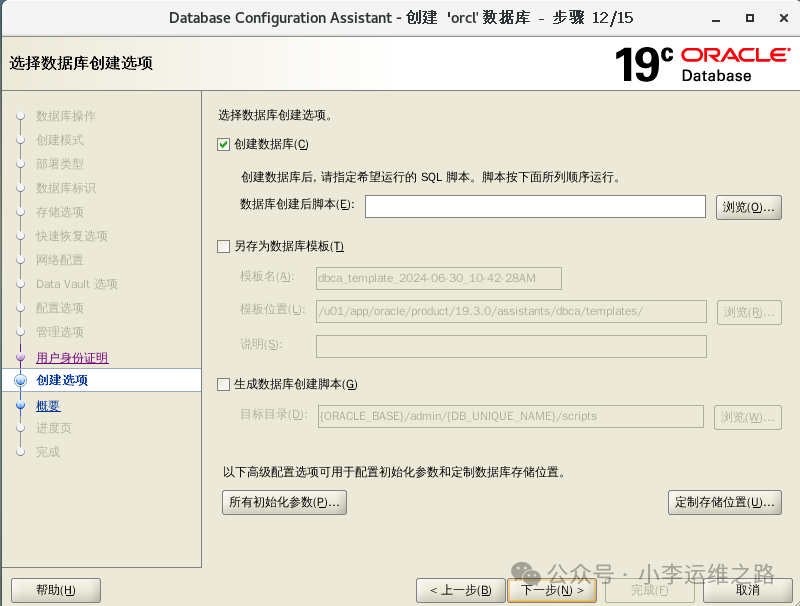
Task: Proceed with 下一步(N) > button
Action: (x=552, y=590)
